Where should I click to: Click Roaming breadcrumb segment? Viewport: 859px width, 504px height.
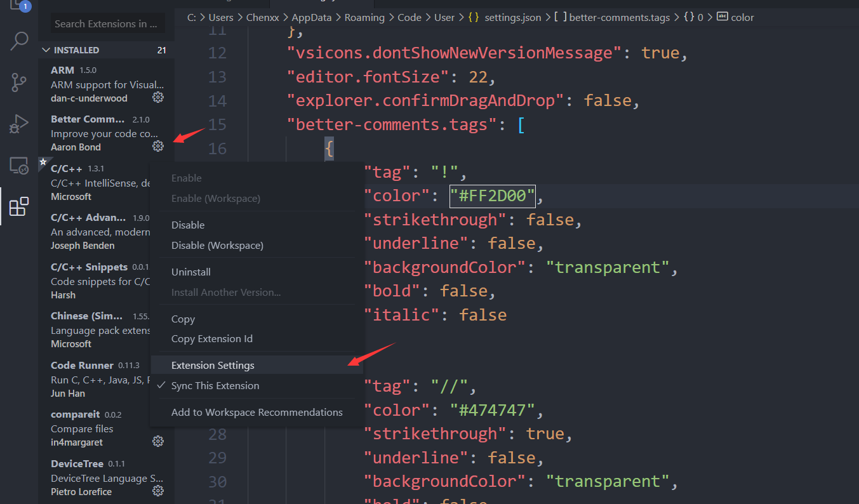tap(364, 17)
